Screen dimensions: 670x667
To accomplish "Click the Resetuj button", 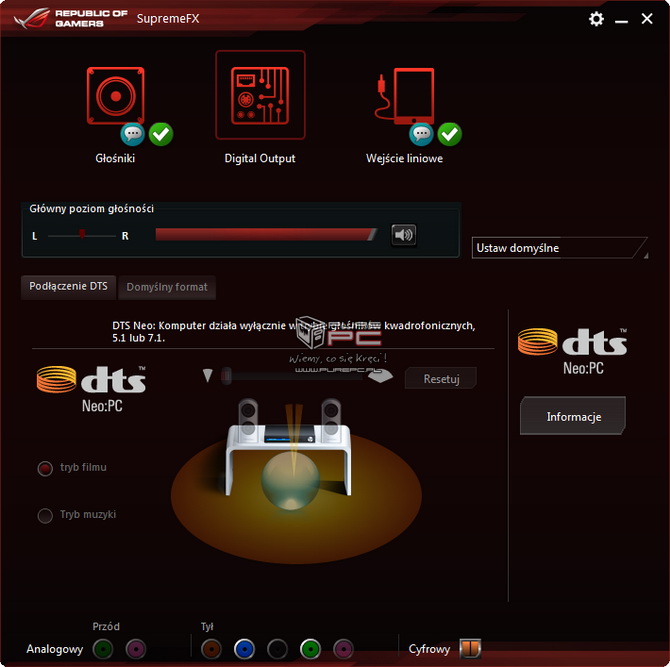I will click(441, 379).
